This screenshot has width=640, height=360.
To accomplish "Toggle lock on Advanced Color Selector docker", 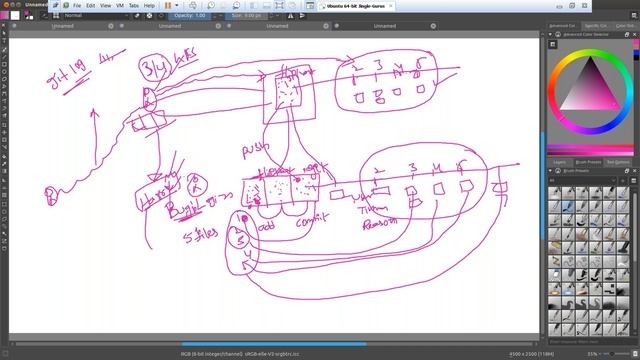I will coord(558,35).
